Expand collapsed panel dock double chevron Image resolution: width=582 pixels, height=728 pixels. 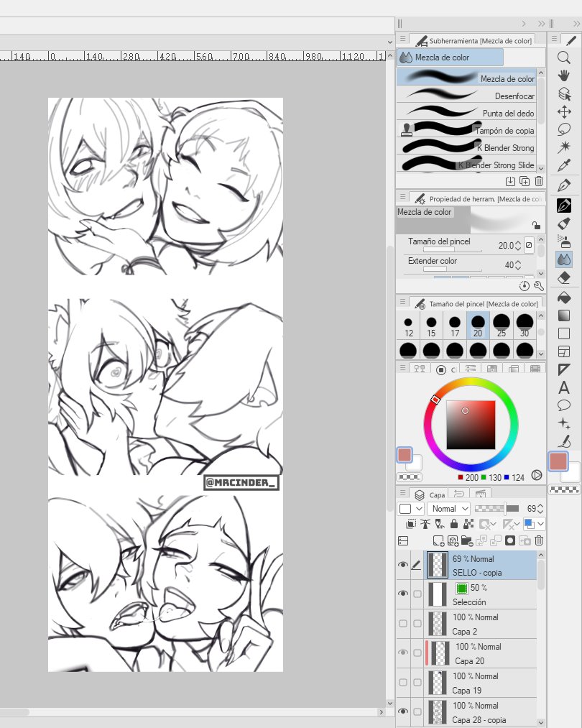541,24
